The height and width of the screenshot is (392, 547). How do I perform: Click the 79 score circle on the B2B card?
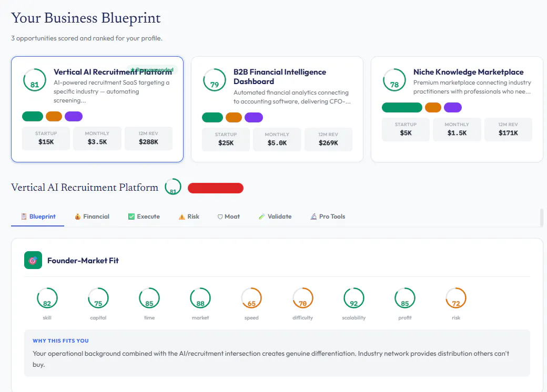click(215, 80)
